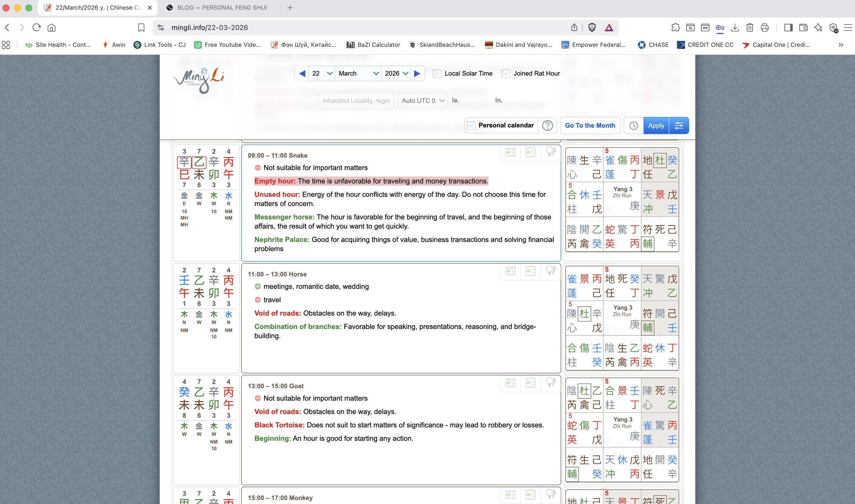Open the Personal calendar help icon
The height and width of the screenshot is (504, 855).
tap(547, 125)
